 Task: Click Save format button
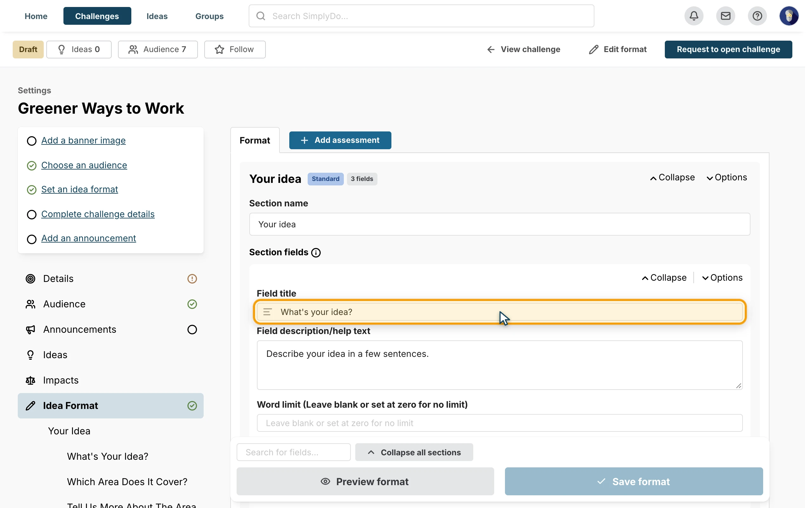pyautogui.click(x=634, y=481)
